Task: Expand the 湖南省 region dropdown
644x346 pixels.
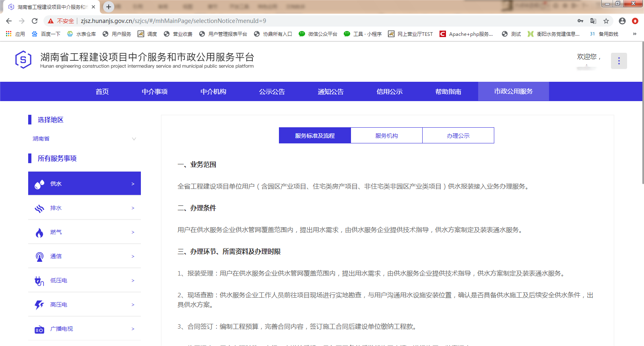Action: click(x=134, y=139)
